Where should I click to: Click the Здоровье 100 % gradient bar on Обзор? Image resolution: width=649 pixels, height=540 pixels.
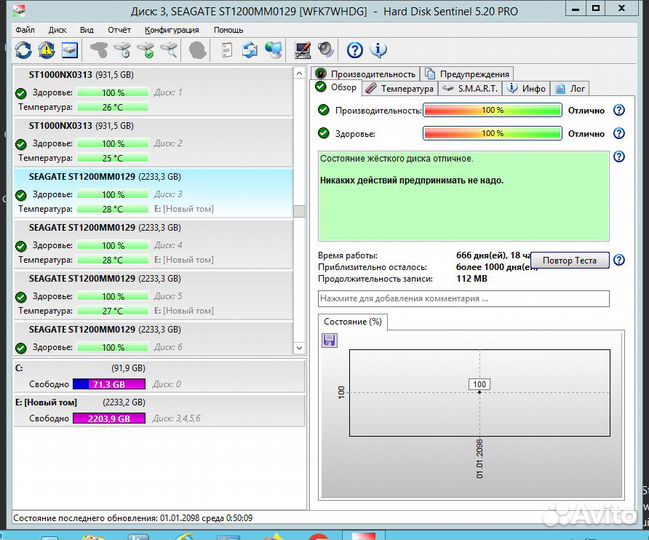pyautogui.click(x=492, y=134)
